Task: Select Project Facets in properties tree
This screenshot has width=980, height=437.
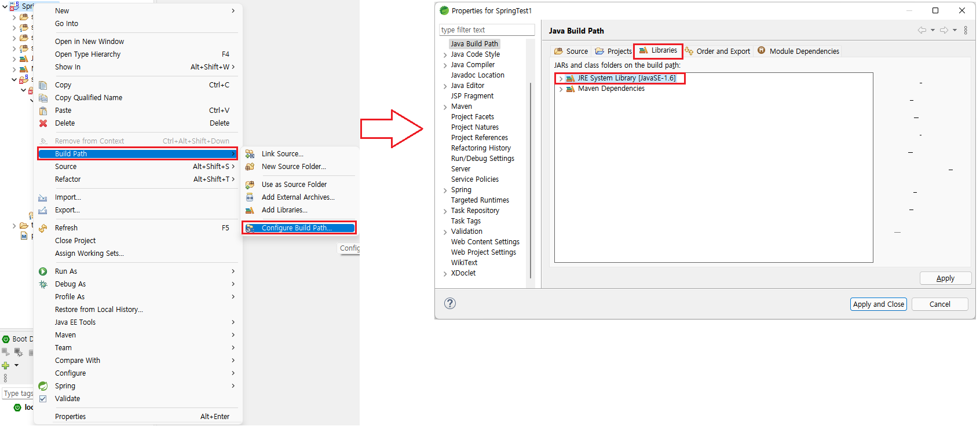Action: (473, 117)
